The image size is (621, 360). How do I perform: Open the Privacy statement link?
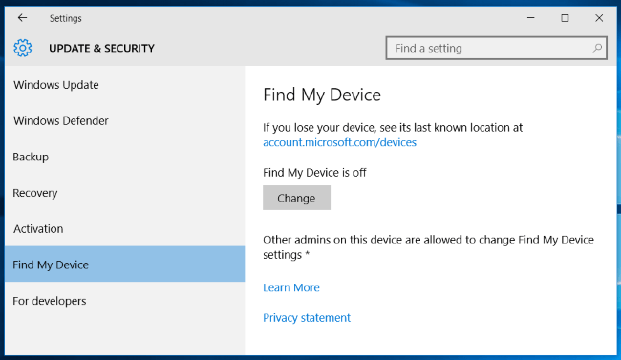[x=307, y=318]
